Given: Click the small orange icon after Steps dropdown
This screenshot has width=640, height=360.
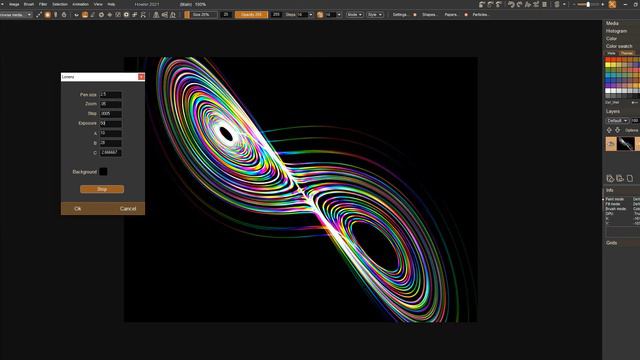Looking at the screenshot, I should (320, 15).
